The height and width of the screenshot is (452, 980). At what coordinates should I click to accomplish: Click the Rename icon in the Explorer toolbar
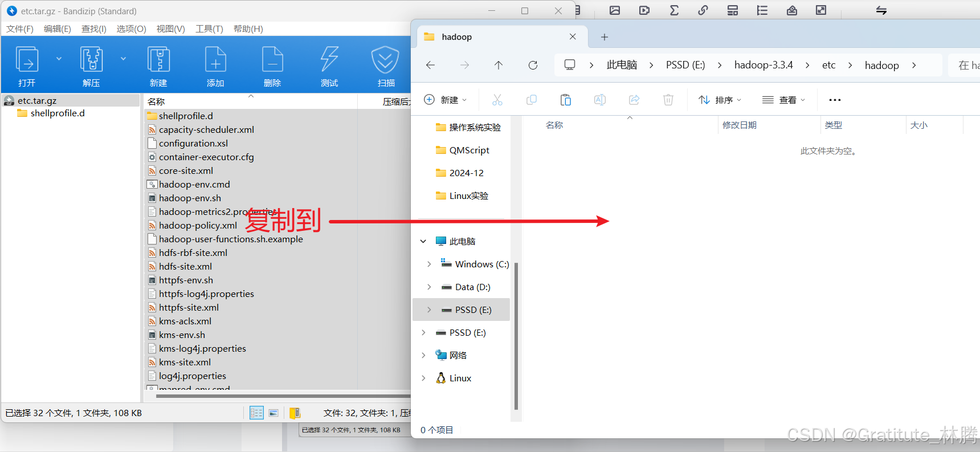pyautogui.click(x=600, y=100)
